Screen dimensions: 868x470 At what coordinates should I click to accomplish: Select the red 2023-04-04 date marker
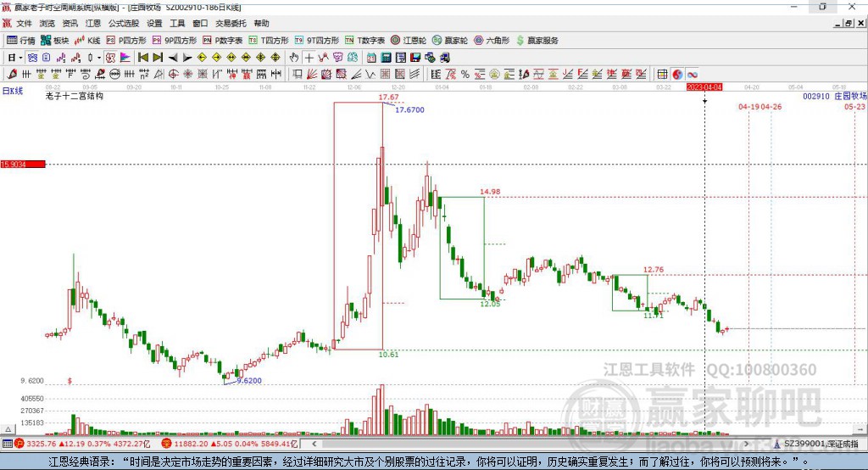[x=704, y=87]
